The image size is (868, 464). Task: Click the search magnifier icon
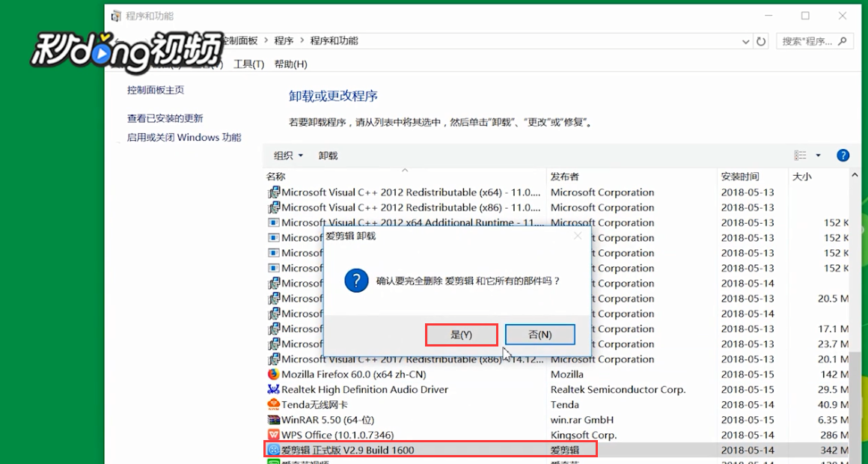tap(843, 41)
